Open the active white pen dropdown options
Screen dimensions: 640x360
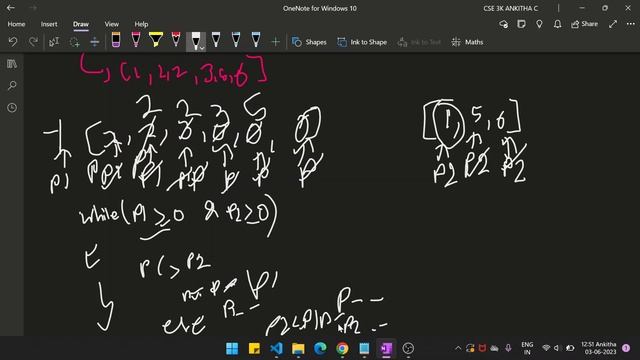tap(202, 48)
